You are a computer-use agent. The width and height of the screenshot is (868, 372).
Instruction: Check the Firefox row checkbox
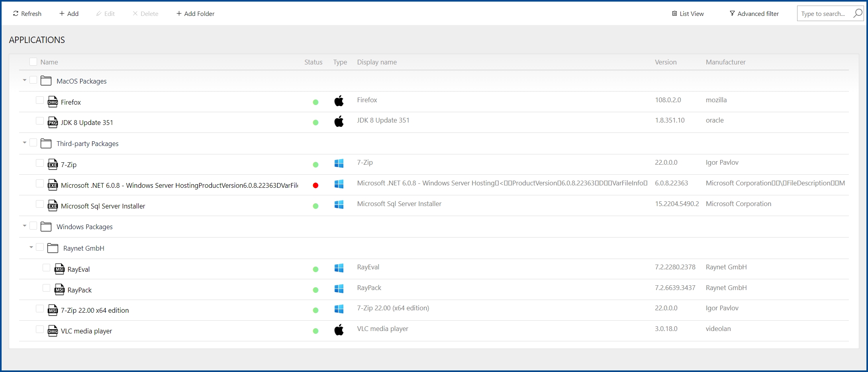[x=39, y=100]
